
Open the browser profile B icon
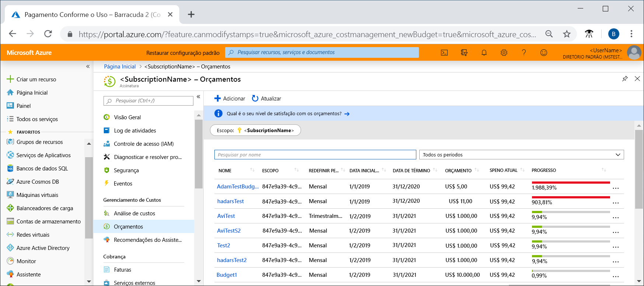613,34
